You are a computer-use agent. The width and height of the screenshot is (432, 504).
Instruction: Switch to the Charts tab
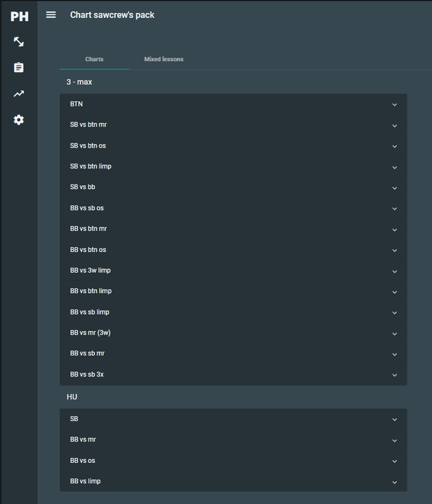click(94, 59)
